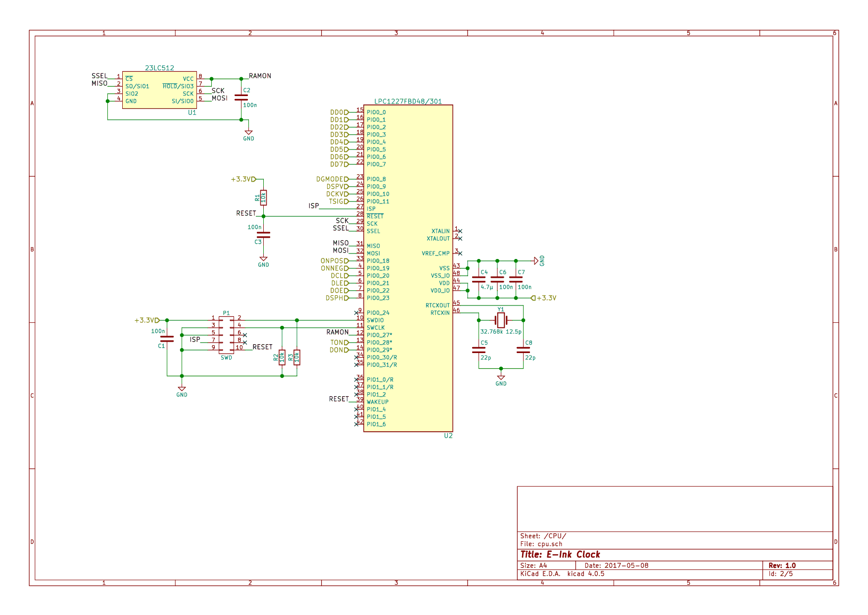Screen dimensions: 868x615
Task: Select capacitor C8 22p symbol
Action: coord(523,350)
